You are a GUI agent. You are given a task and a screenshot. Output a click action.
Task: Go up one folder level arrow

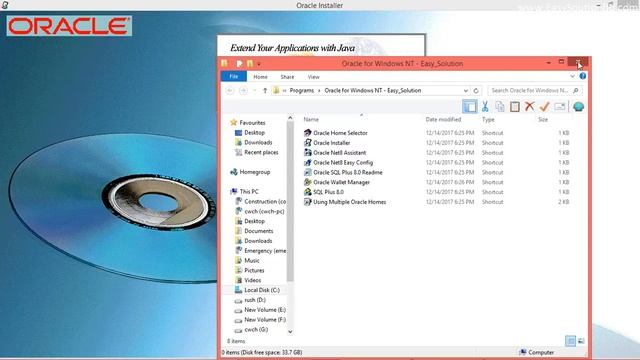pyautogui.click(x=265, y=91)
